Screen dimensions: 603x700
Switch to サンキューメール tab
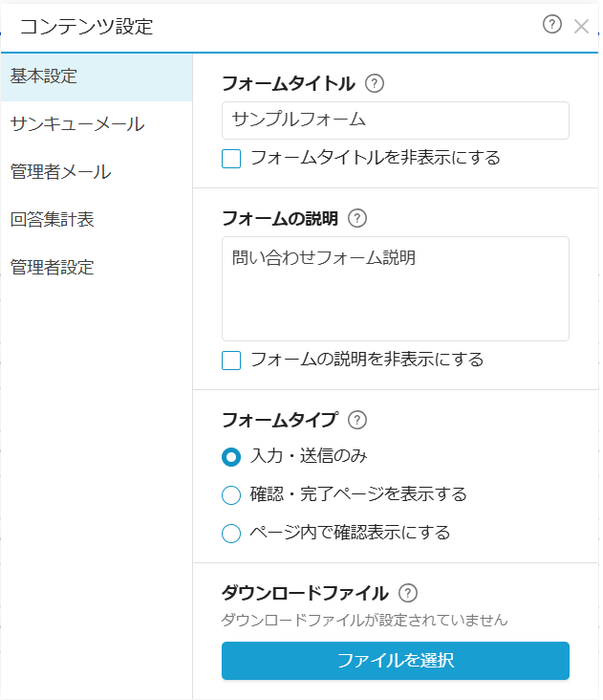click(96, 124)
